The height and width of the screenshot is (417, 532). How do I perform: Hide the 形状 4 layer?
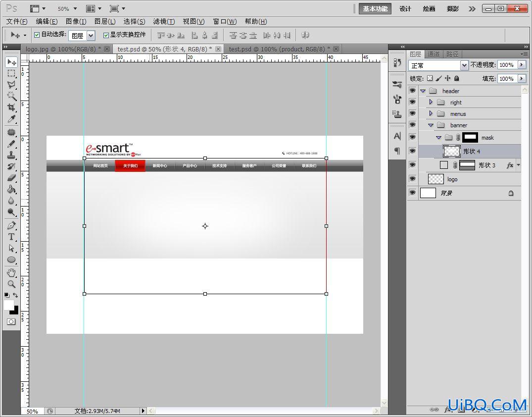pos(412,151)
